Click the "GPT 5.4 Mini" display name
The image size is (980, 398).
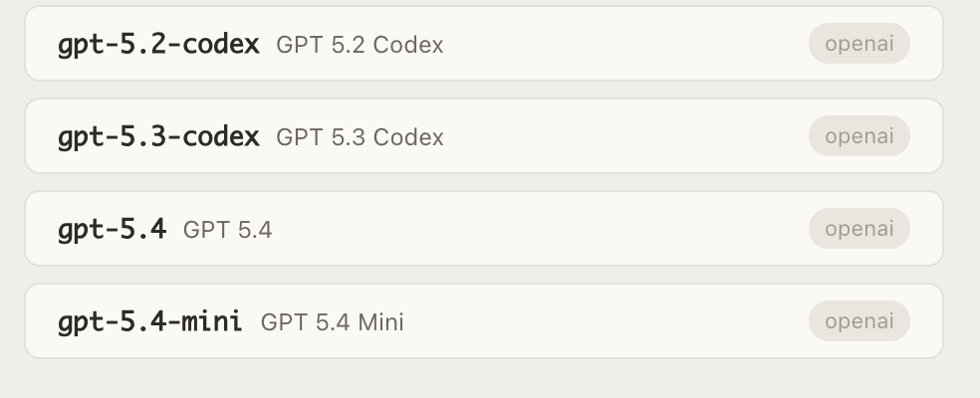tap(333, 322)
